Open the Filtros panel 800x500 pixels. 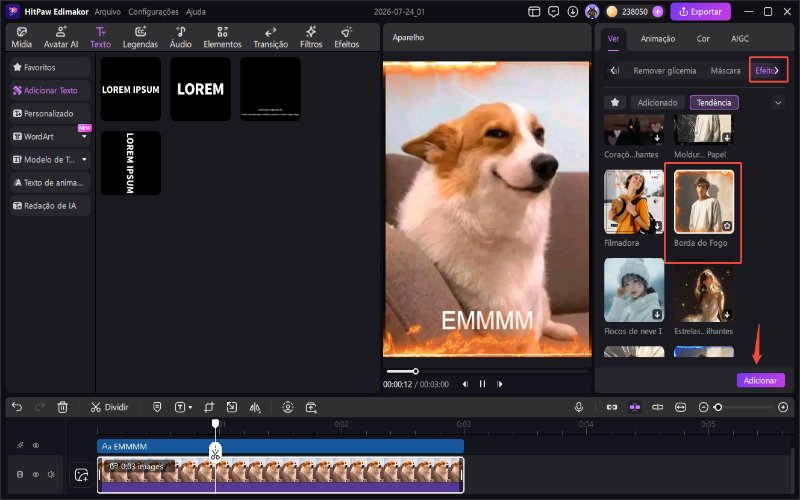tap(311, 37)
